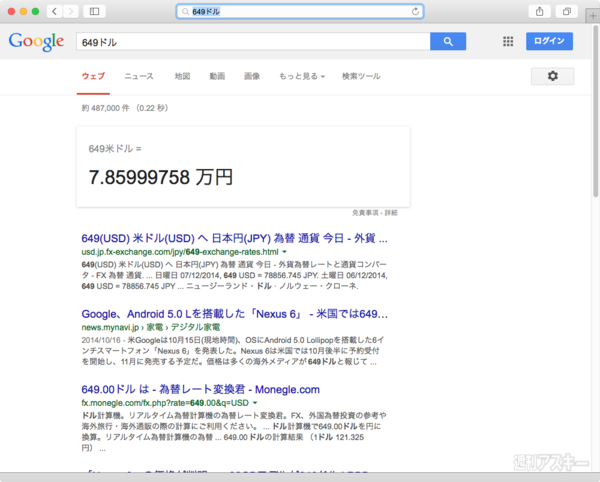Click the news.mynavi.jp breadcrumb URL
Image resolution: width=600 pixels, height=482 pixels.
point(151,327)
